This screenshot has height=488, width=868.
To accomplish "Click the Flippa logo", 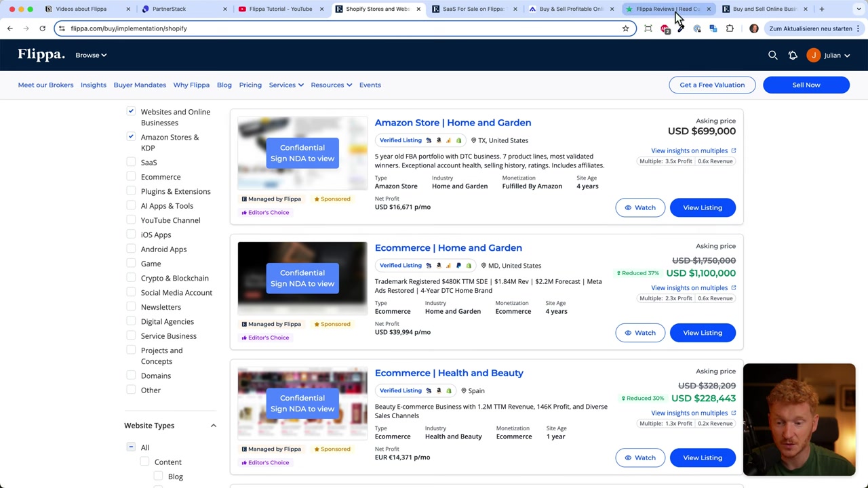I will click(41, 55).
